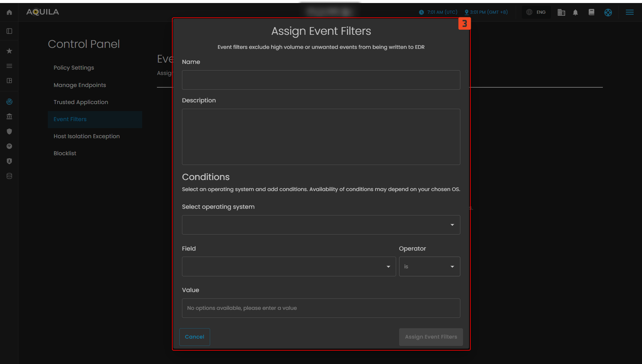Image resolution: width=642 pixels, height=364 pixels.
Task: Open the support lifebuoy icon in header
Action: [608, 12]
